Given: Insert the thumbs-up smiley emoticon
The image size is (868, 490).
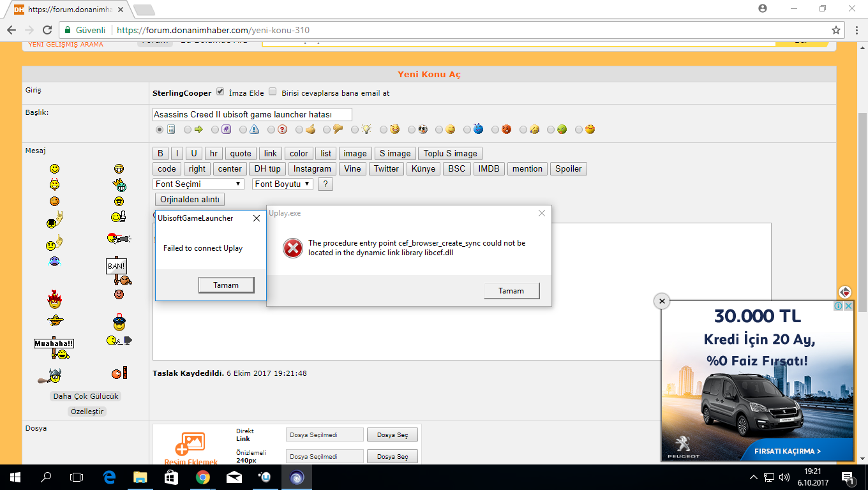Looking at the screenshot, I should 118,217.
